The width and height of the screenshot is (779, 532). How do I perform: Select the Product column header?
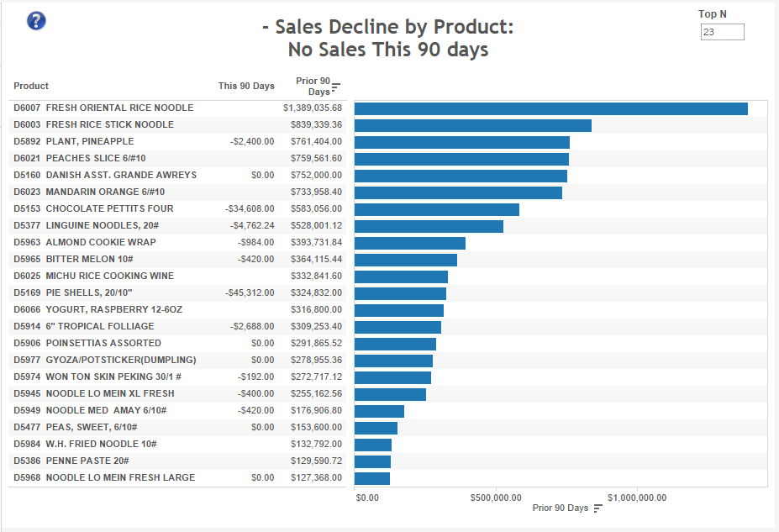point(31,86)
